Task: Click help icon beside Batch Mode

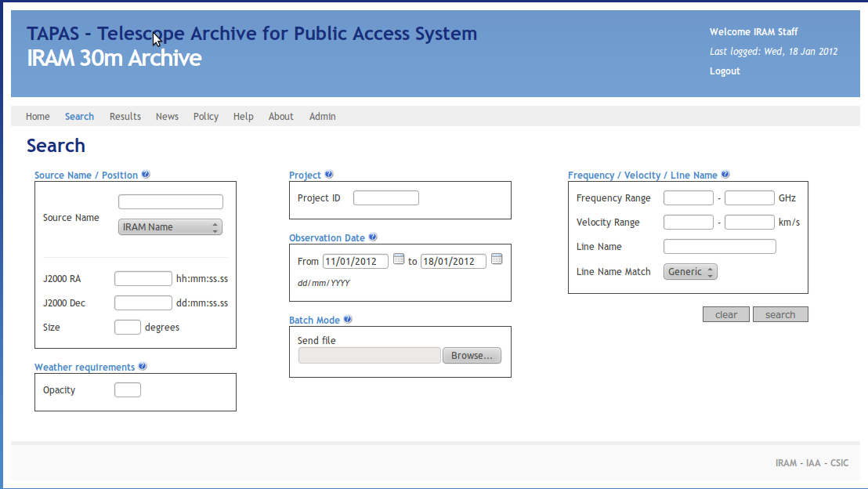Action: 348,320
